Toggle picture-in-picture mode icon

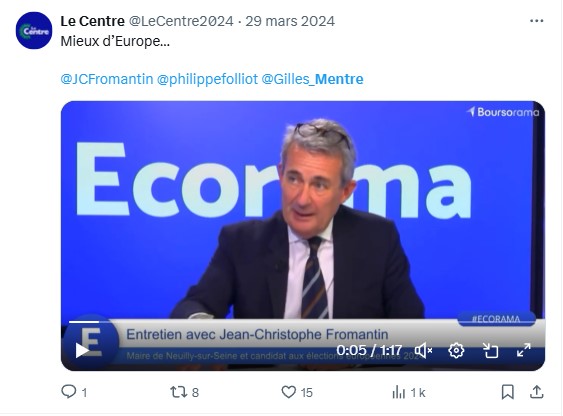[490, 351]
